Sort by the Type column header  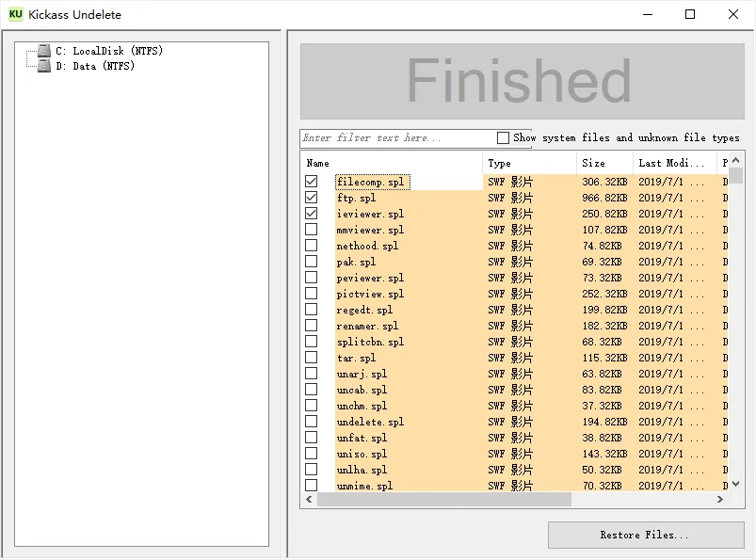click(529, 164)
